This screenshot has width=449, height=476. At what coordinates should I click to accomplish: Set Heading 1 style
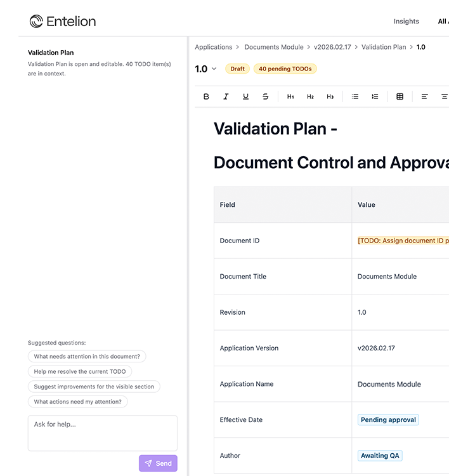pyautogui.click(x=290, y=96)
